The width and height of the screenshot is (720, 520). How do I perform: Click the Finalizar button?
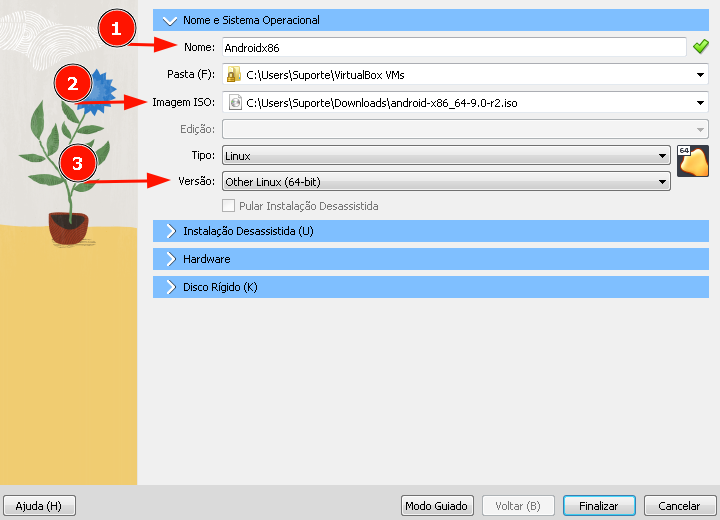pyautogui.click(x=599, y=506)
